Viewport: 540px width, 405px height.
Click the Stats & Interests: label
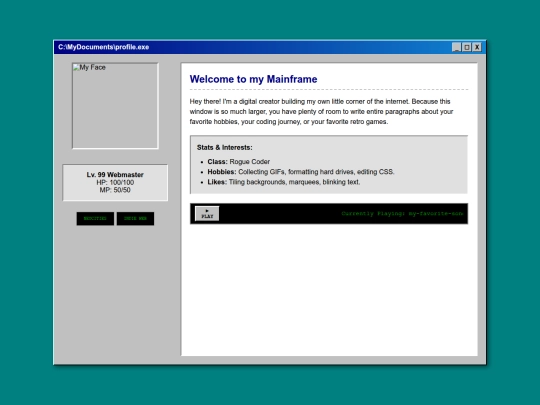pyautogui.click(x=225, y=147)
